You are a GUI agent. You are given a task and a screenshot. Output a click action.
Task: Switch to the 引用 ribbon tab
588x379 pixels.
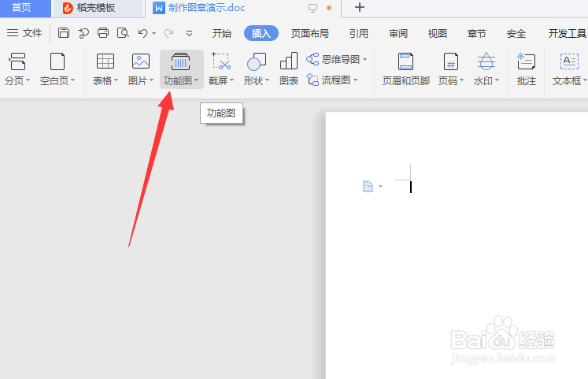click(358, 33)
